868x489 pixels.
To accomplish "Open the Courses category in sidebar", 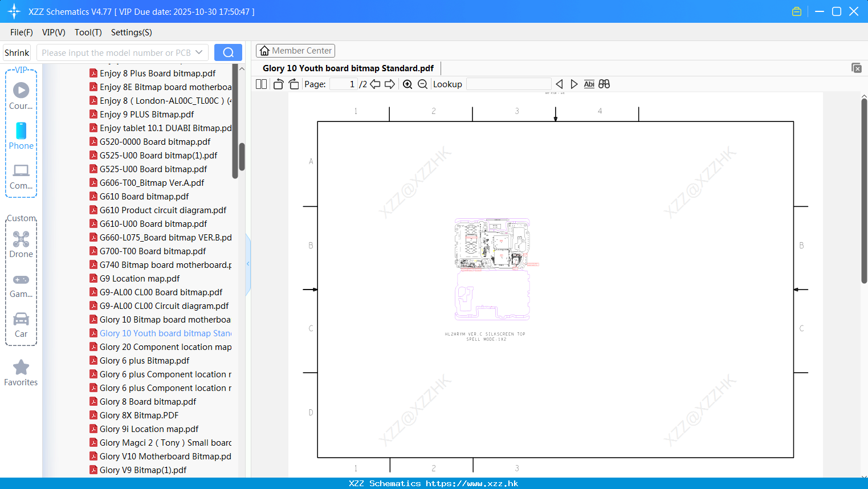I will [21, 96].
